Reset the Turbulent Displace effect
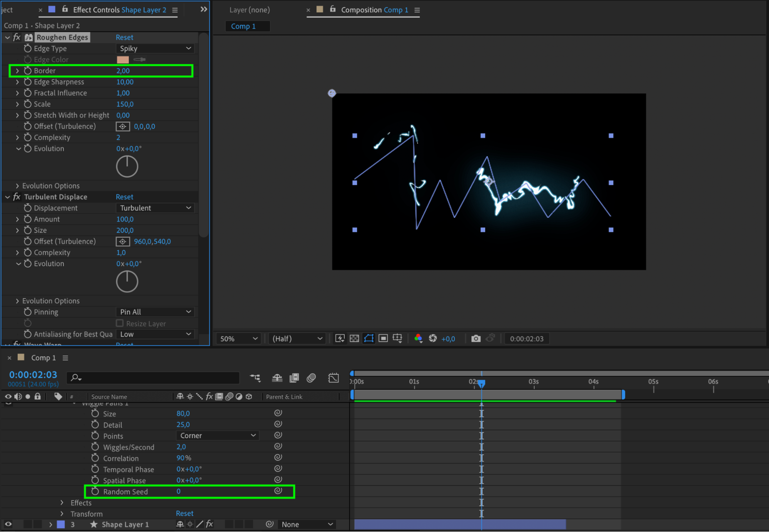This screenshot has height=532, width=769. pos(124,197)
